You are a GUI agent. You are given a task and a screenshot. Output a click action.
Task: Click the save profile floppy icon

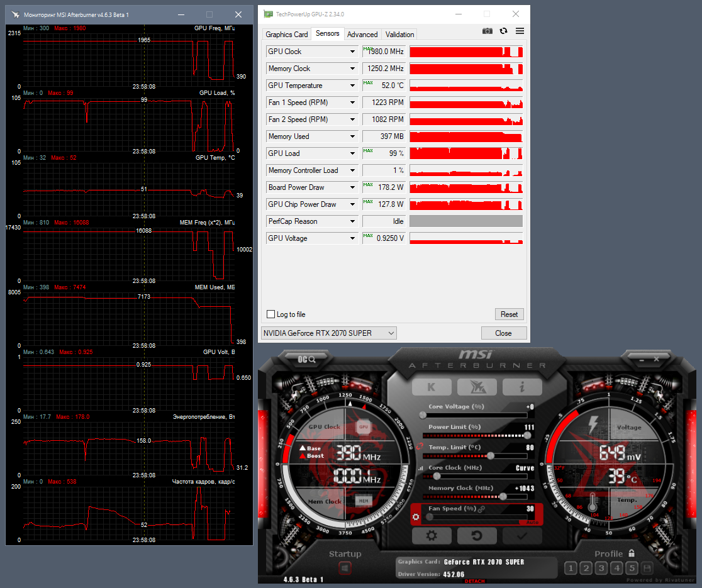click(647, 569)
